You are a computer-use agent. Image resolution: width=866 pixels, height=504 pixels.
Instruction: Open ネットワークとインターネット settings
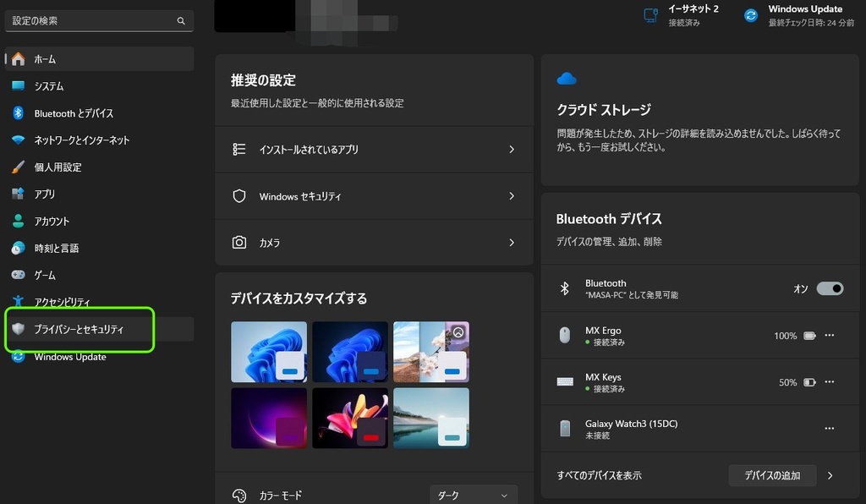tap(100, 140)
